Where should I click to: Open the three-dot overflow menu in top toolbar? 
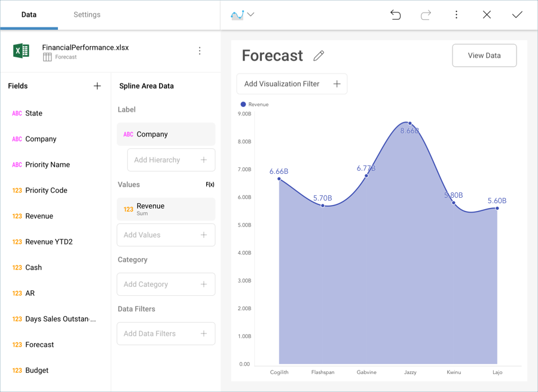click(456, 15)
